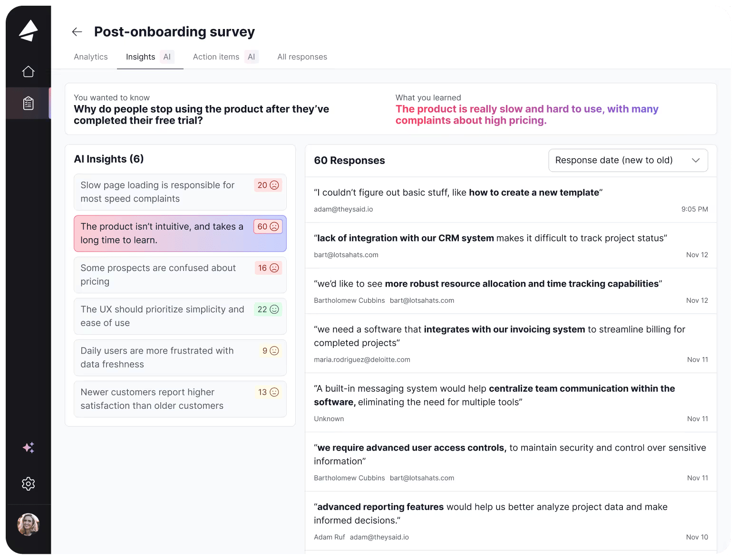Open the All responses tab
This screenshot has height=560, width=737.
(302, 57)
